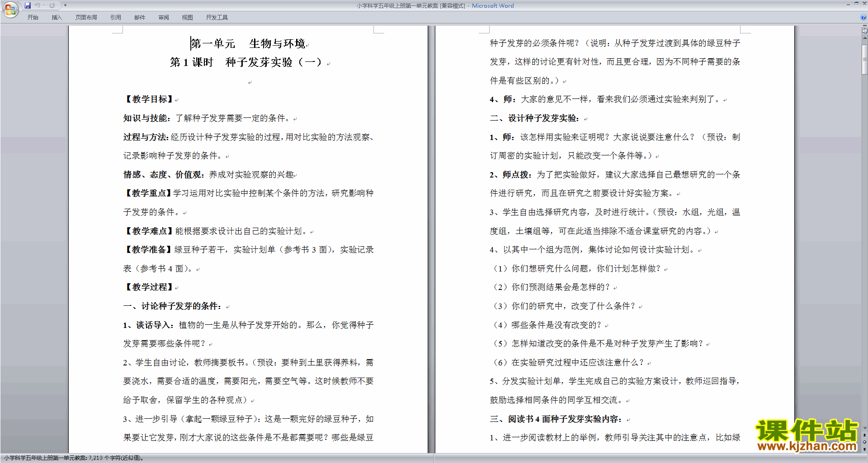This screenshot has width=868, height=463.
Task: Open the Office button menu
Action: pyautogui.click(x=10, y=9)
